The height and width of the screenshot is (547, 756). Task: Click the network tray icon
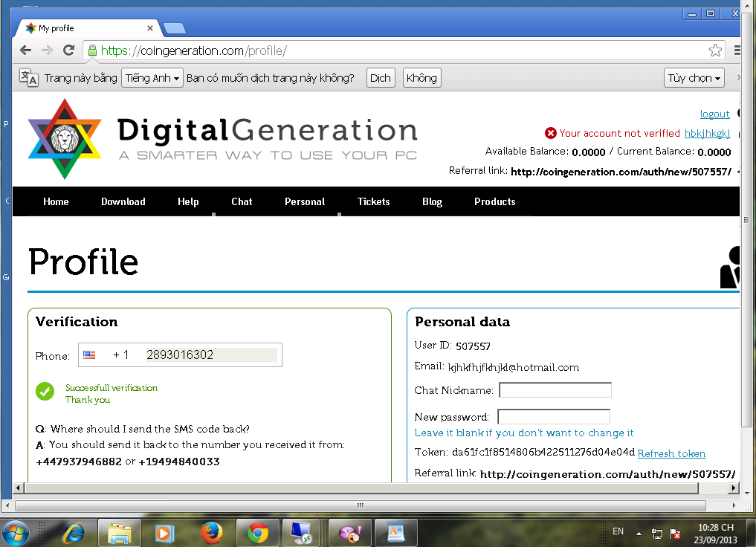656,534
